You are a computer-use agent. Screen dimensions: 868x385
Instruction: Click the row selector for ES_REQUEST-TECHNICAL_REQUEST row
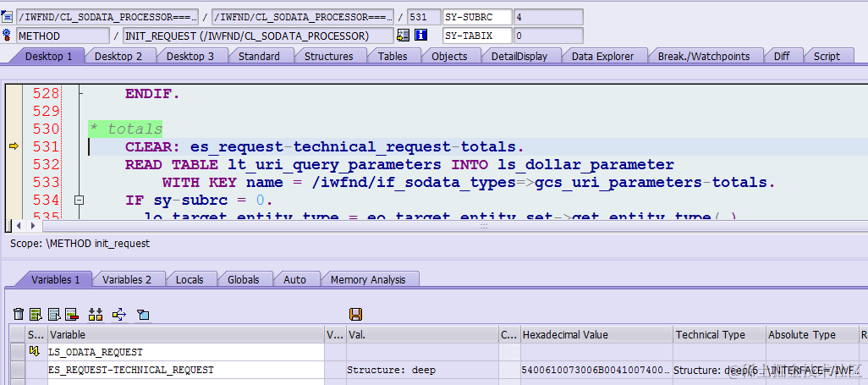pyautogui.click(x=18, y=370)
